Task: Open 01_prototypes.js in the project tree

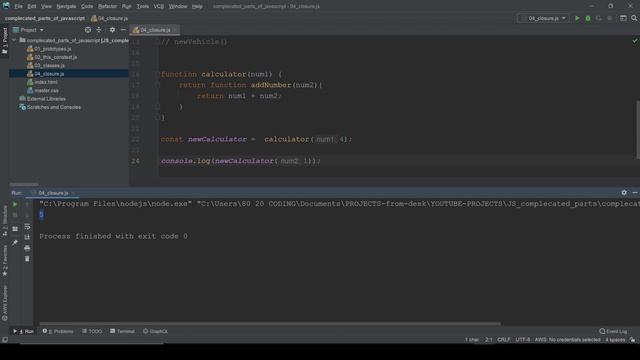Action: (x=53, y=49)
